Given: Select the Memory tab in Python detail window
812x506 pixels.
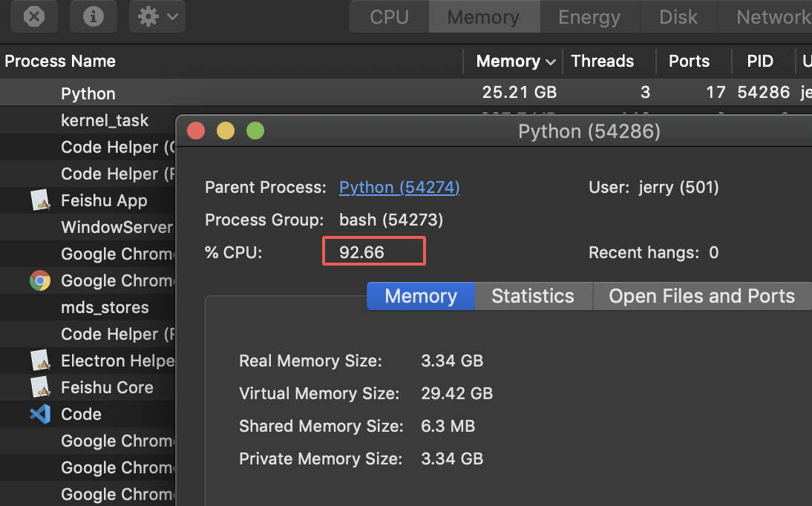Looking at the screenshot, I should pos(420,296).
